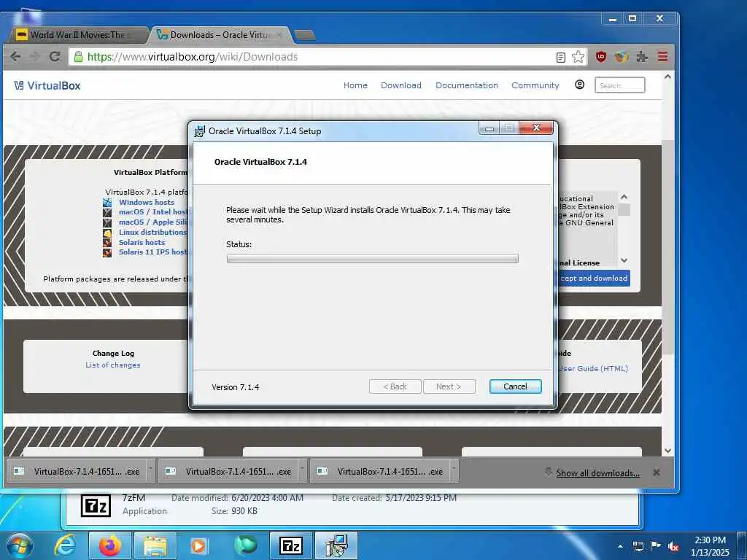Click the Show desktop strip

click(x=743, y=545)
